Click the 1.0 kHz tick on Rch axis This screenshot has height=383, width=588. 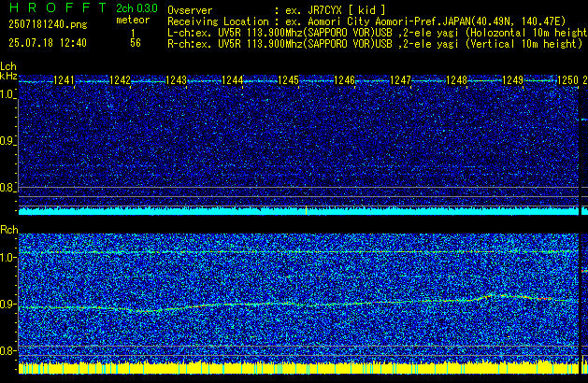pyautogui.click(x=7, y=258)
